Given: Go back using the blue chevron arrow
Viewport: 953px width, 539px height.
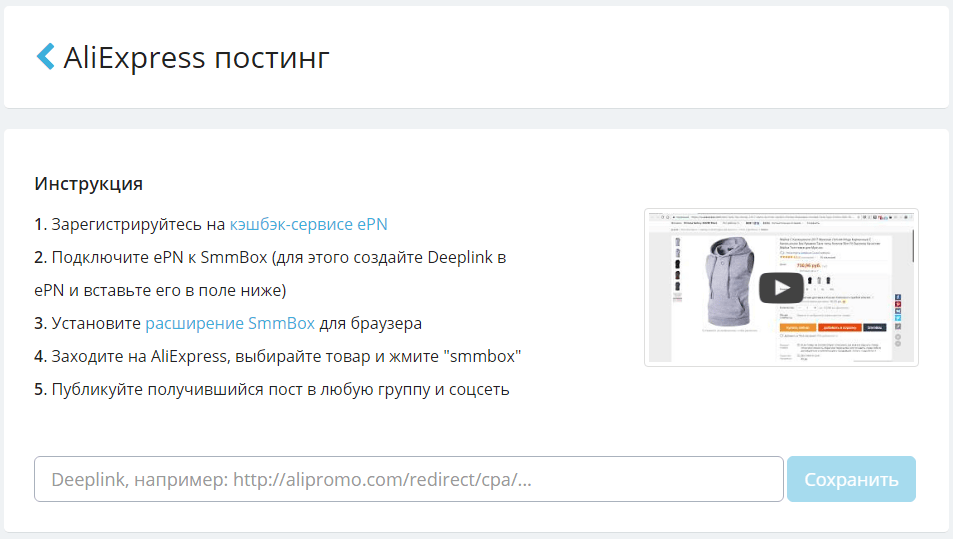Looking at the screenshot, I should coord(45,56).
